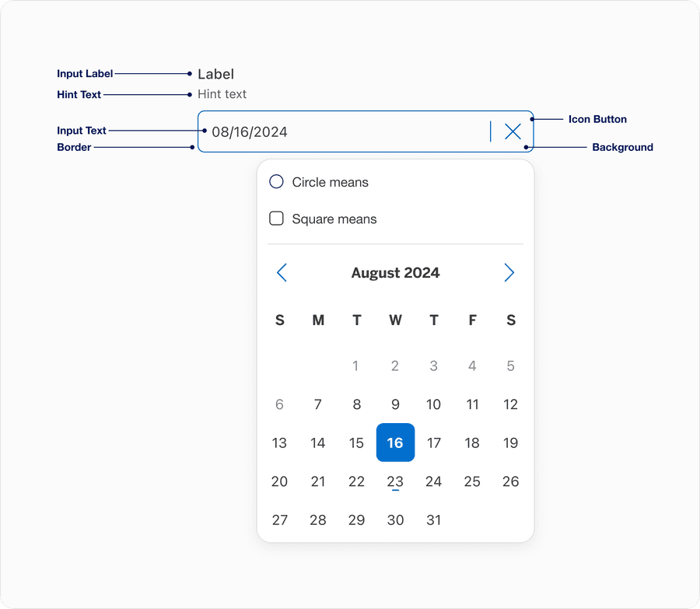This screenshot has width=700, height=609.
Task: Select the highlighted date 16
Action: click(x=395, y=443)
